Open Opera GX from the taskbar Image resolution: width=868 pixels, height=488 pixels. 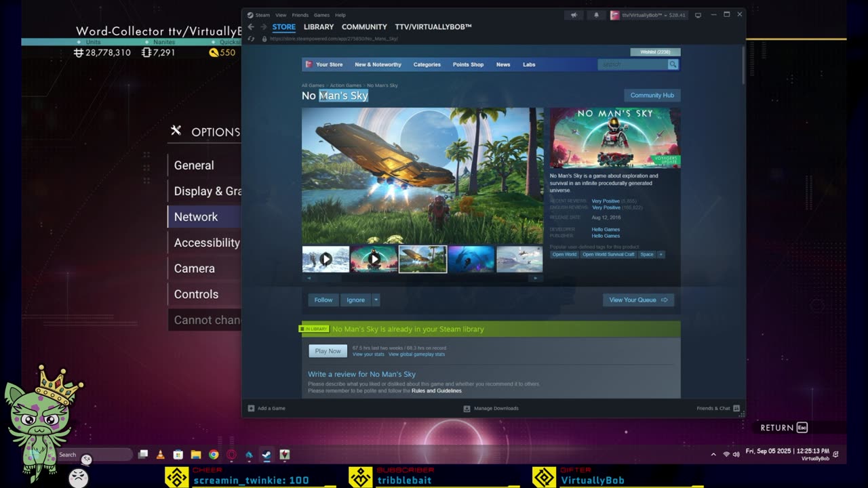tap(231, 455)
